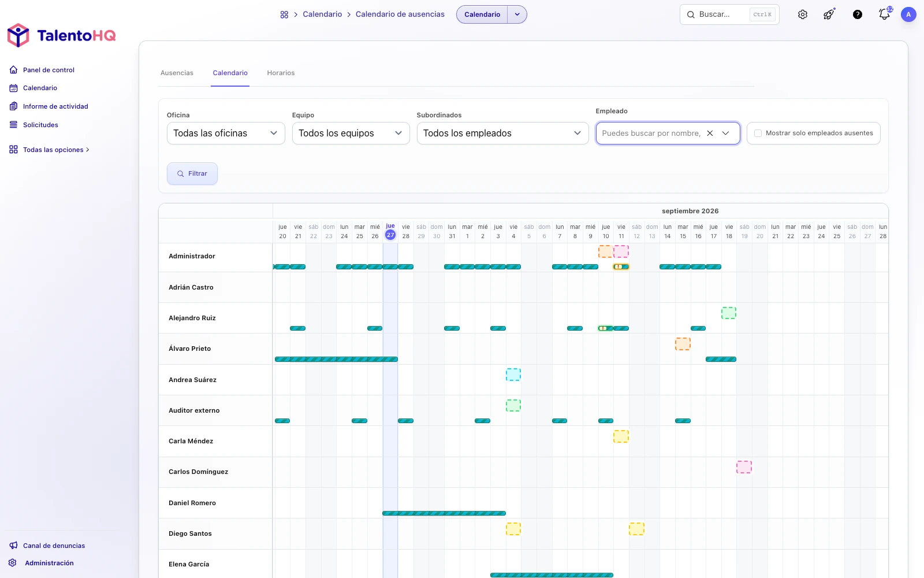Click Carlos Domínguez pink absence block
Image resolution: width=924 pixels, height=578 pixels.
pos(744,467)
